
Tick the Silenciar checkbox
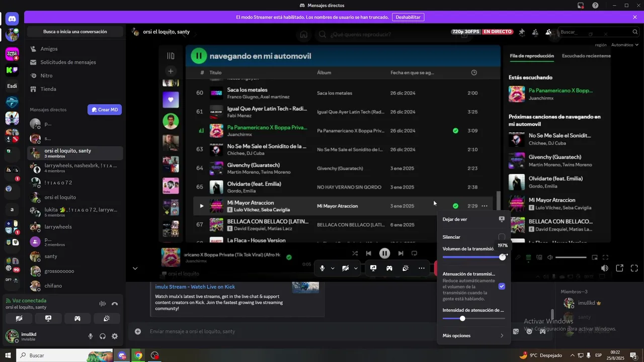[x=502, y=237]
